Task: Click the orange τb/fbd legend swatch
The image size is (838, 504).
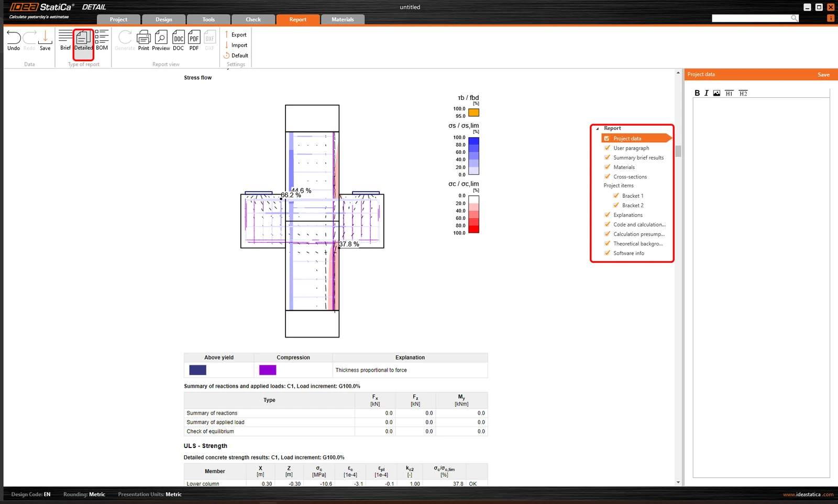Action: pyautogui.click(x=473, y=113)
